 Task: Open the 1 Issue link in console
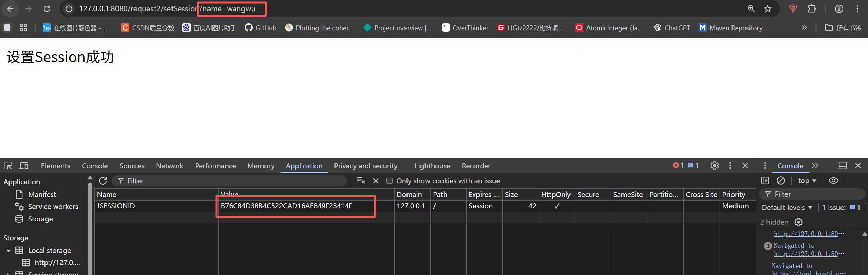coord(841,208)
